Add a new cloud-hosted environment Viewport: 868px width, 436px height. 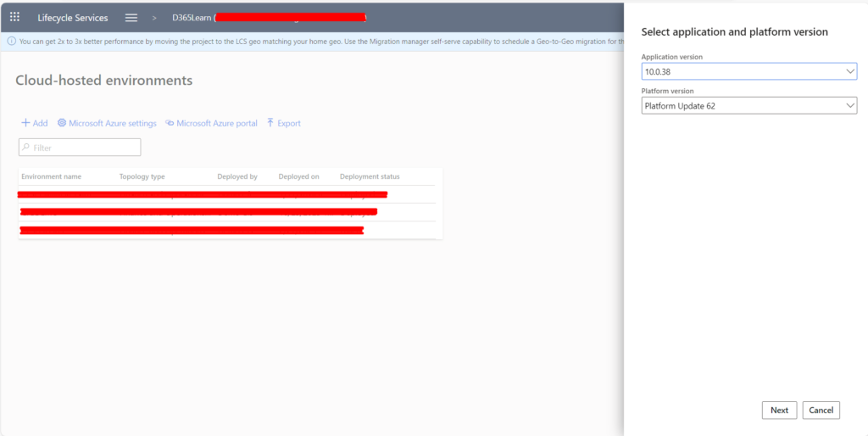point(34,123)
